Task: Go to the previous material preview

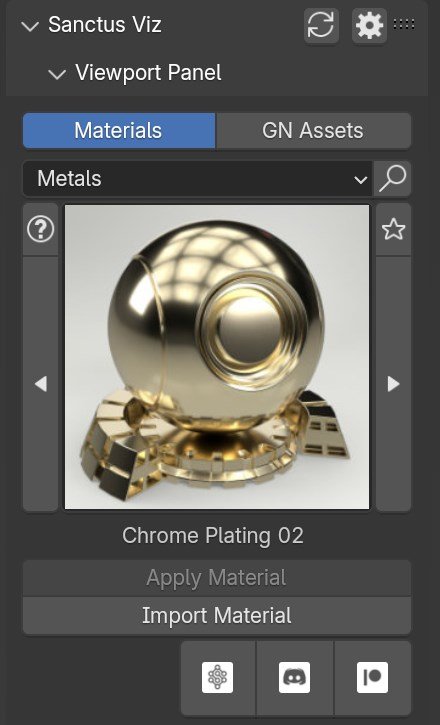Action: tap(41, 384)
